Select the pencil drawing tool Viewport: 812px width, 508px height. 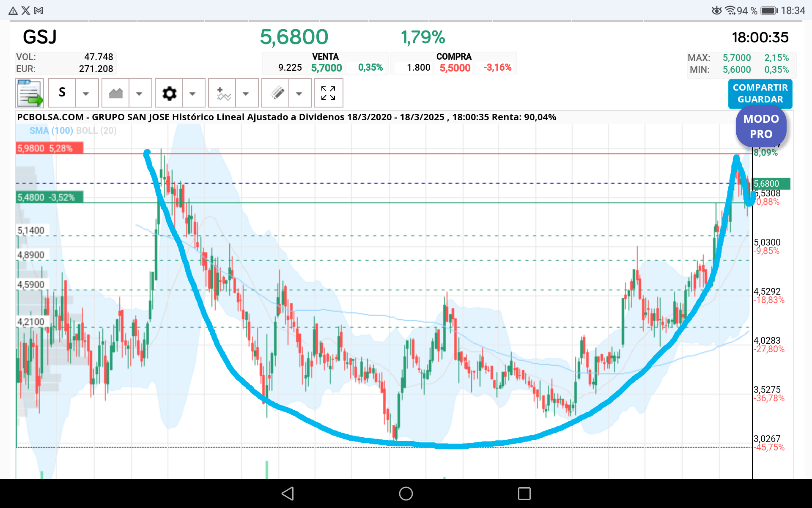pos(276,93)
